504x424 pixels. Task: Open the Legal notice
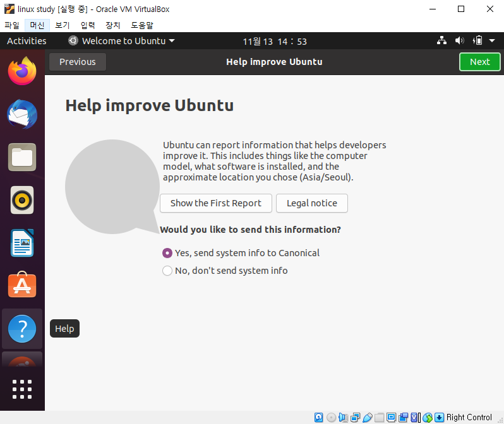(312, 203)
